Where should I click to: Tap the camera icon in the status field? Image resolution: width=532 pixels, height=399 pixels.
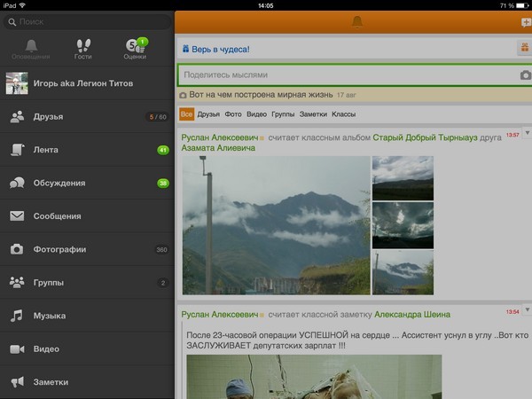(524, 76)
